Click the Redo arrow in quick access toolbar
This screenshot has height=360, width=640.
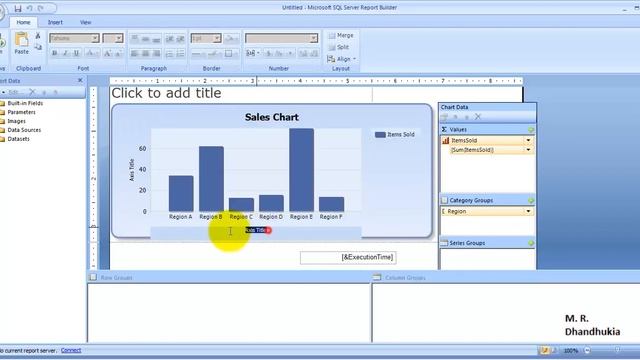(40, 8)
